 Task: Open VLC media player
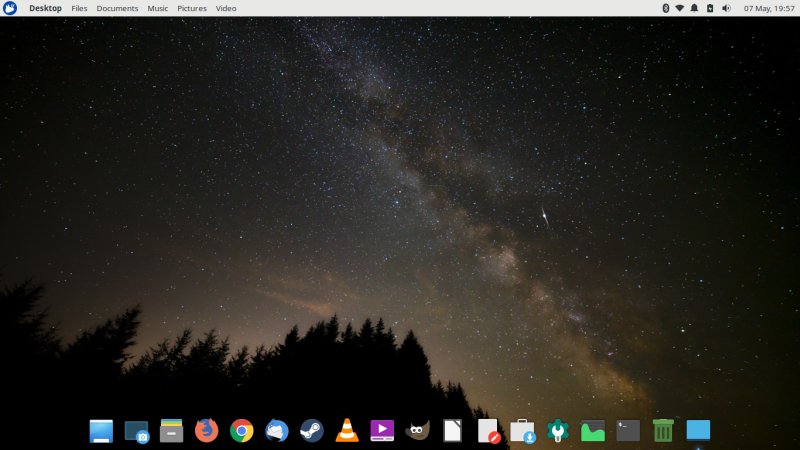click(346, 430)
